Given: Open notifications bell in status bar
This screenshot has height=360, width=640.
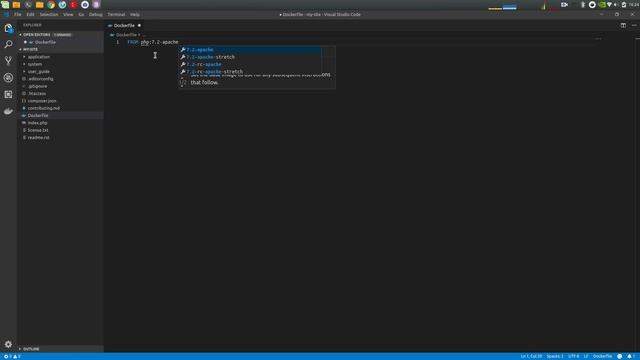Looking at the screenshot, I should (x=630, y=356).
